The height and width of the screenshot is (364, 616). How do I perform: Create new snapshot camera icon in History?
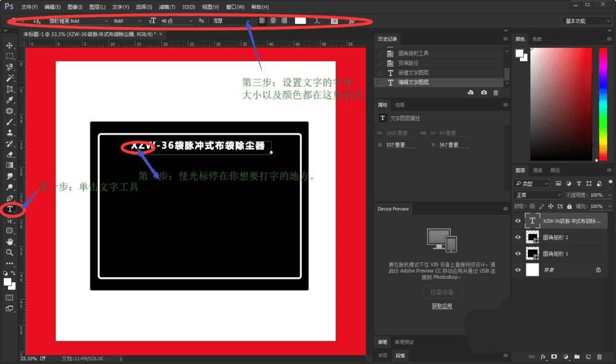pos(484,92)
